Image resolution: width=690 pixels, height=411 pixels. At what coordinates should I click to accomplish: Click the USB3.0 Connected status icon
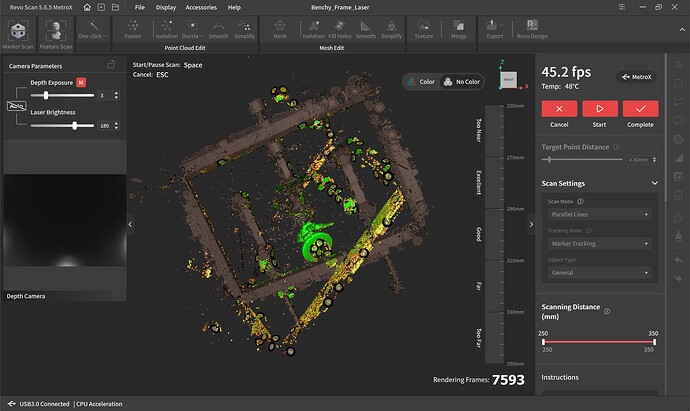pos(11,404)
